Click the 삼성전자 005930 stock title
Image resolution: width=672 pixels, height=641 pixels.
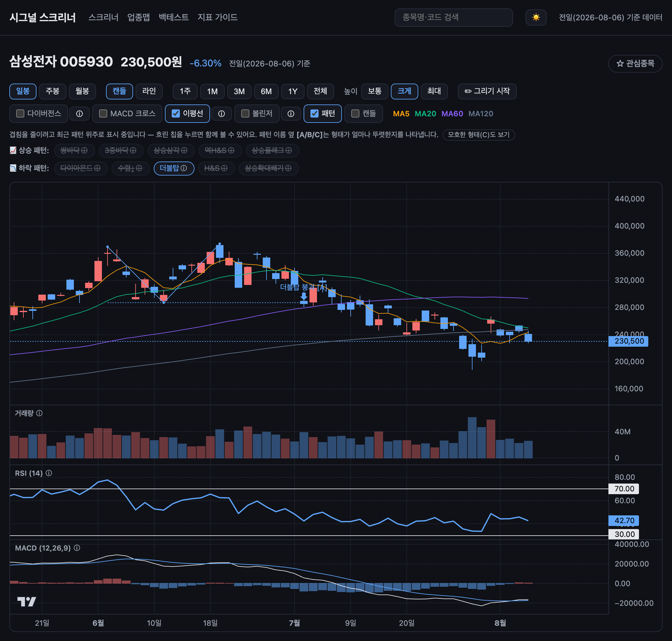coord(61,62)
